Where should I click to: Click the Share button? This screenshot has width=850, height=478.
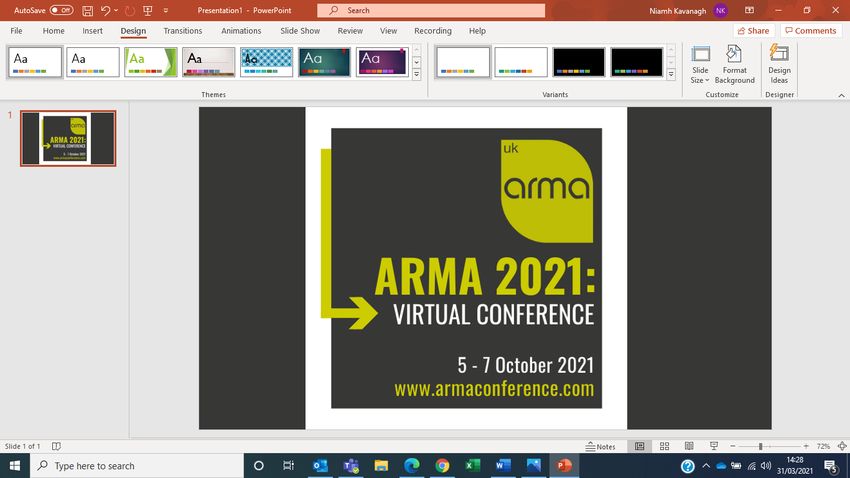pyautogui.click(x=753, y=31)
